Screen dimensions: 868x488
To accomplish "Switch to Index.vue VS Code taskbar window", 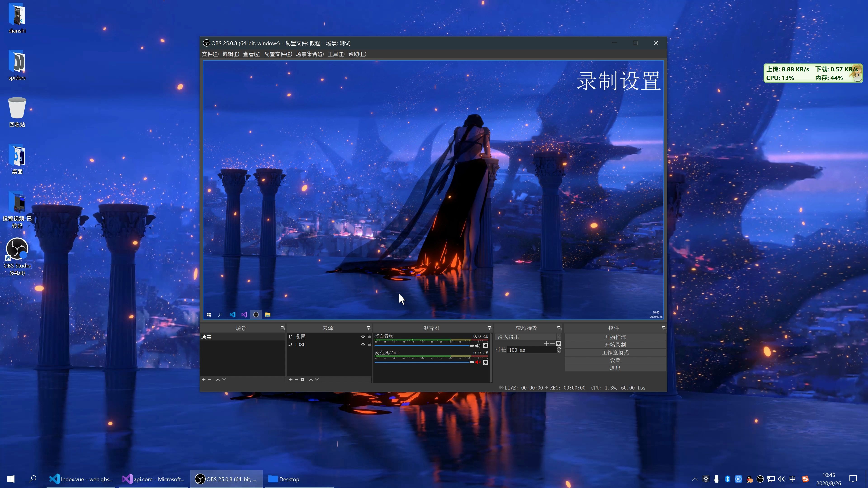I will point(81,479).
